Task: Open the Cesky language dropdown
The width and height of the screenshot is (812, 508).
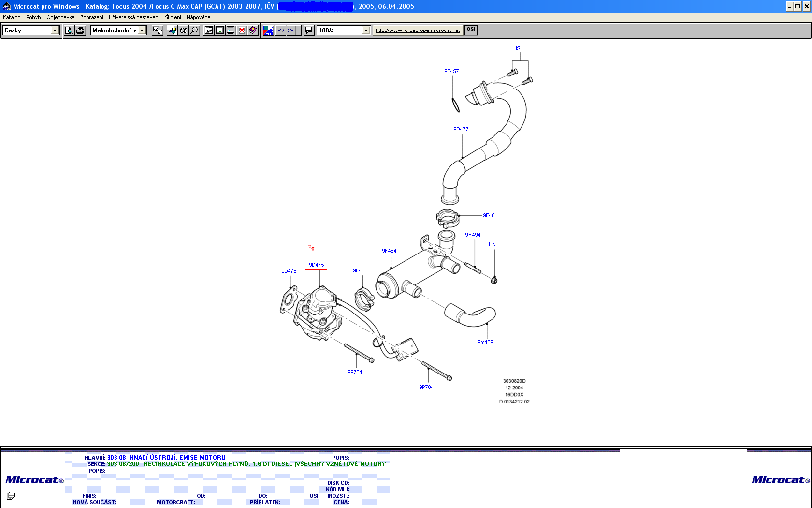Action: (x=55, y=30)
